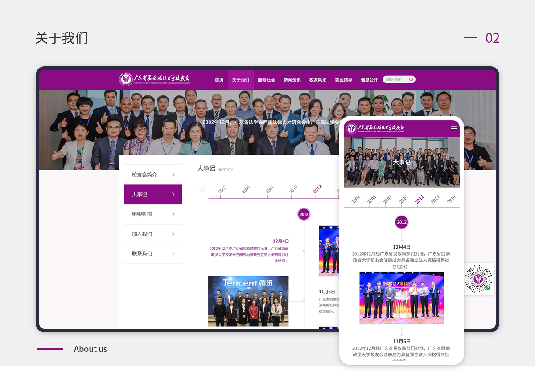Expand the 校友会简介 sidebar chevron
This screenshot has height=392, width=535.
173,175
